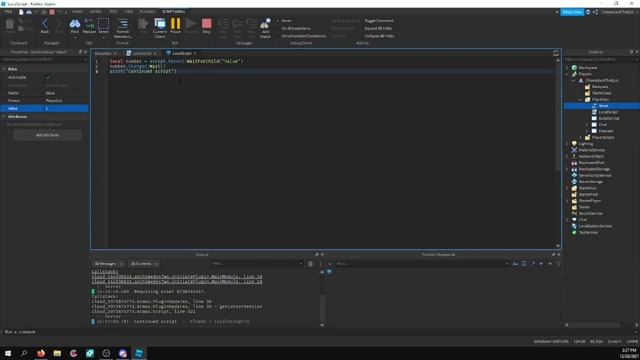Image resolution: width=640 pixels, height=360 pixels.
Task: Click the Output filter field
Action: pyautogui.click(x=257, y=264)
